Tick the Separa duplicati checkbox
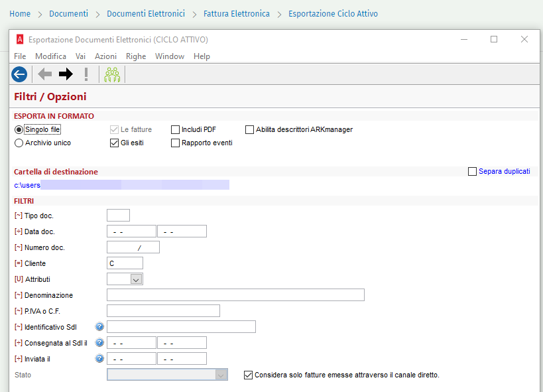Screen dimensions: 543x392 (x=472, y=172)
